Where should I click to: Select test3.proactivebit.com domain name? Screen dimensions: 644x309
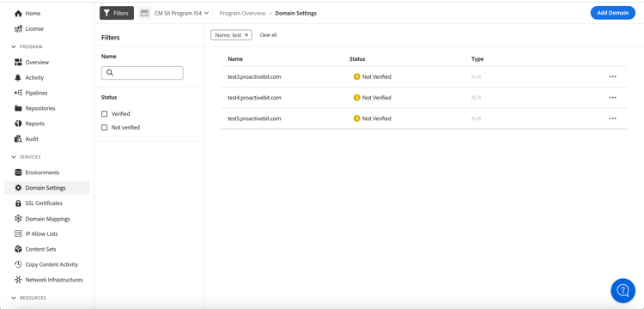[x=254, y=76]
